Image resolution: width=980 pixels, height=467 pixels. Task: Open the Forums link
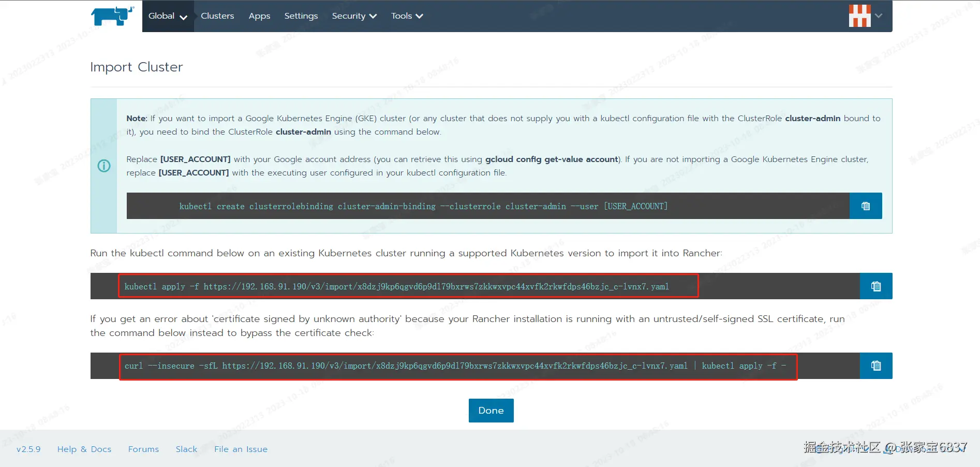click(143, 449)
